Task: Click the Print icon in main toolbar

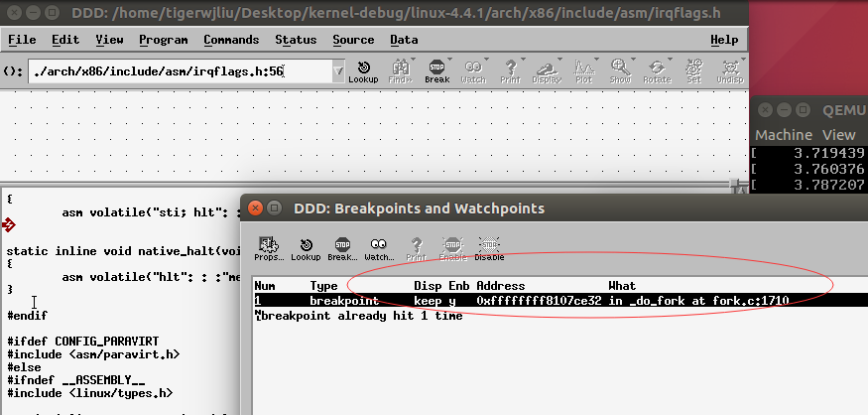Action: click(x=510, y=71)
